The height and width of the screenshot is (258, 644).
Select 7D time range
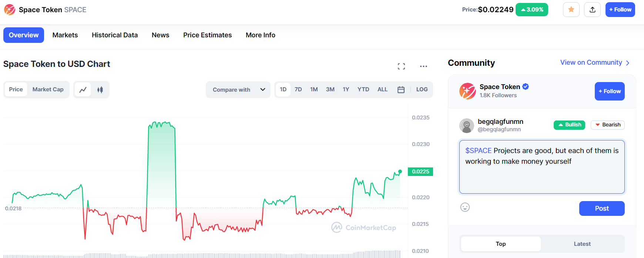(x=298, y=89)
